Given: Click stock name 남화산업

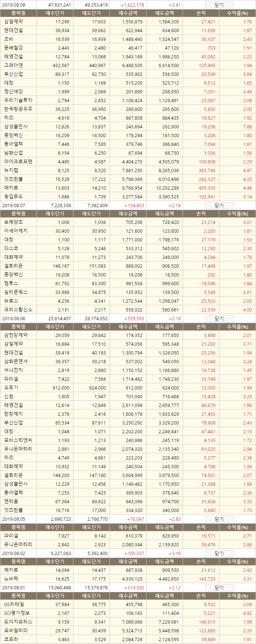Looking at the screenshot, I should tap(14, 153).
